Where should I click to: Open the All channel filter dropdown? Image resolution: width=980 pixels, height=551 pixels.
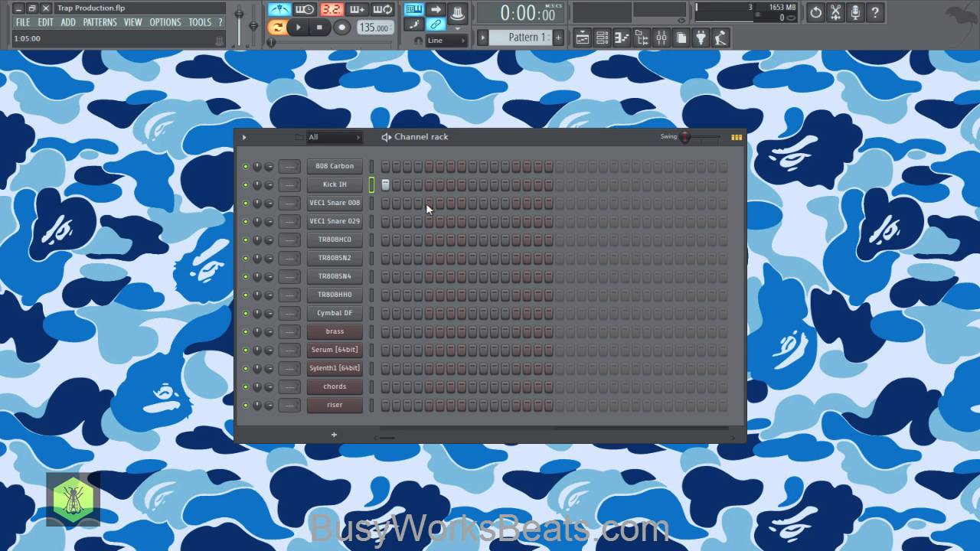coord(334,137)
